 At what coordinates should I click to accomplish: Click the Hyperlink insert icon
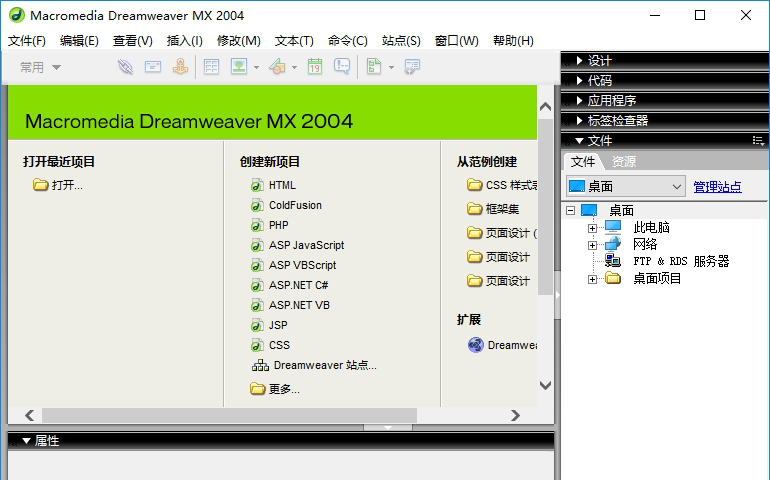(x=125, y=66)
